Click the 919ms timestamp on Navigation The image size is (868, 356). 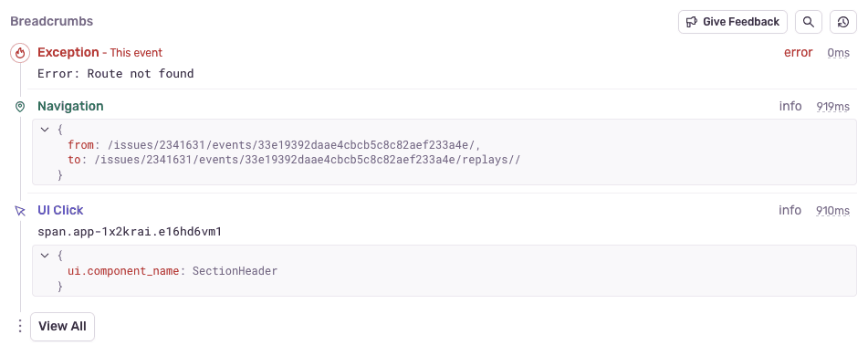(833, 106)
